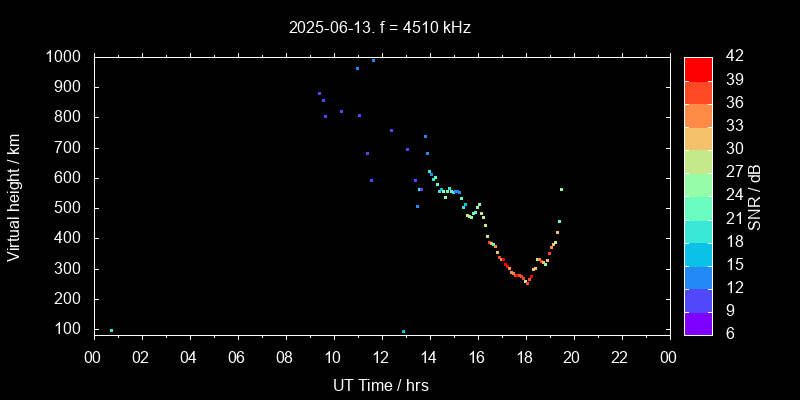The width and height of the screenshot is (800, 400).
Task: Select the yellow-green 27–30 dB colorbar segment
Action: 698,160
